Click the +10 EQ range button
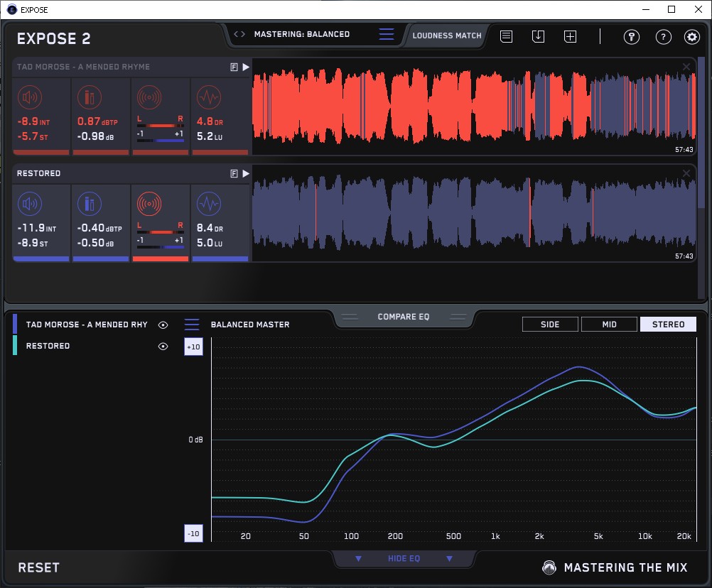 coord(193,346)
